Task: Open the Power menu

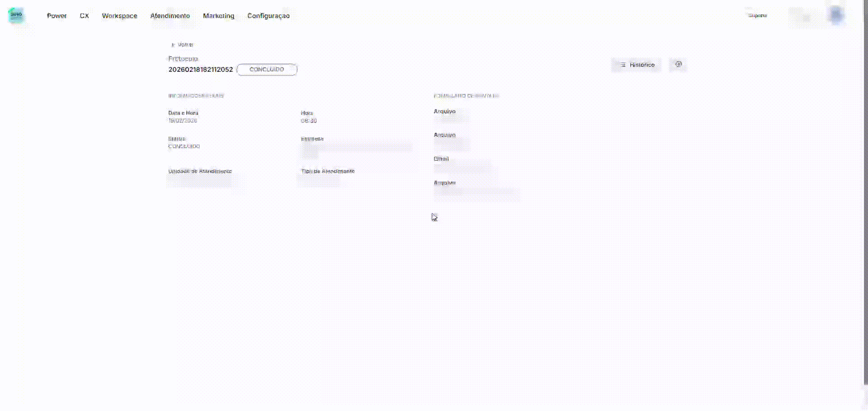Action: (57, 16)
